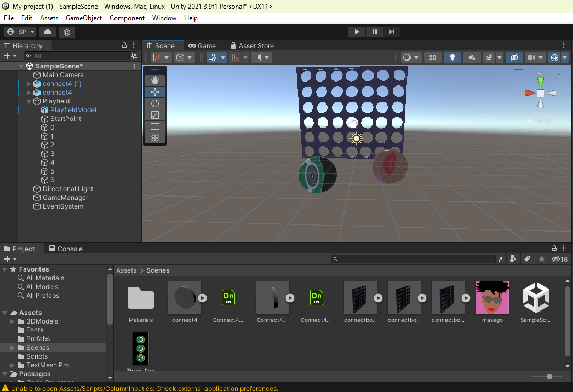Viewport: 573px width, 392px height.
Task: Select the Move tool
Action: (x=155, y=92)
